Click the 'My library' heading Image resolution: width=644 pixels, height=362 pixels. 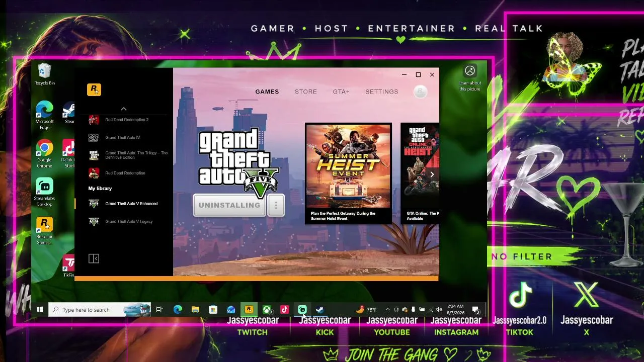(x=100, y=188)
